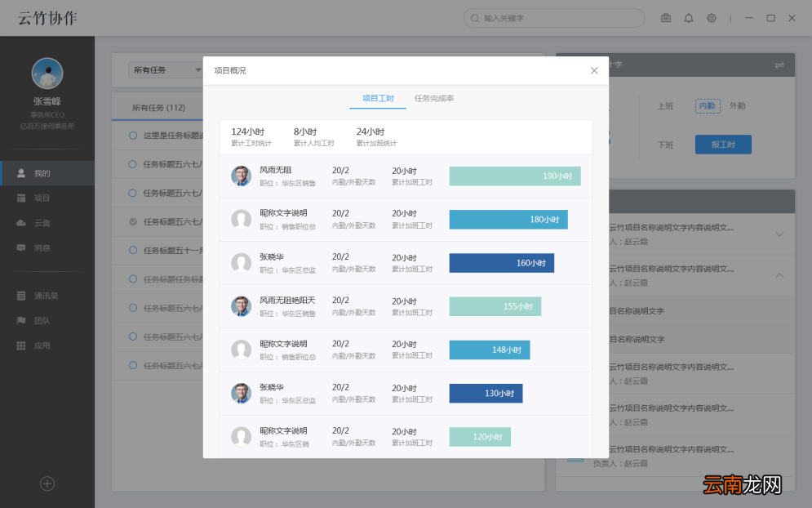The image size is (812, 508).
Task: Open the 所有任务 dropdown filter
Action: click(166, 70)
